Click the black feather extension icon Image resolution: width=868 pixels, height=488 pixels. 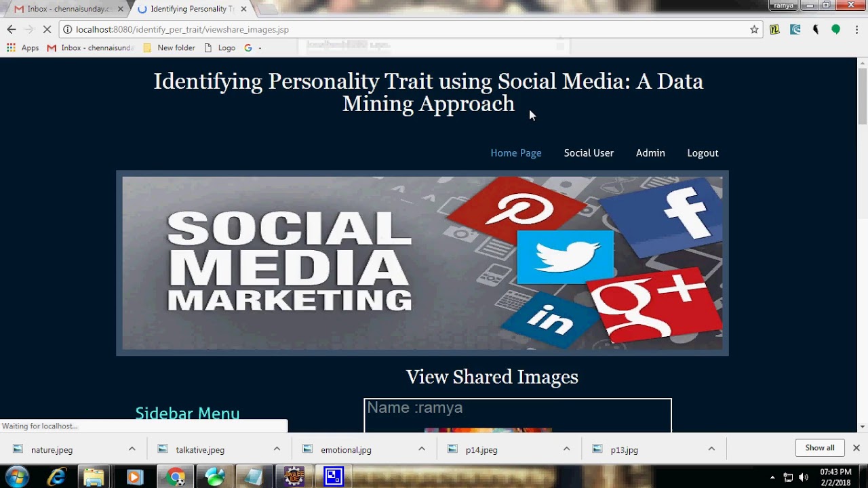point(816,29)
